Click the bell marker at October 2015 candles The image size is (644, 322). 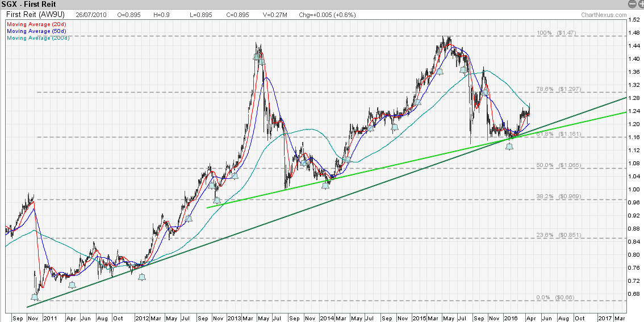(x=485, y=93)
